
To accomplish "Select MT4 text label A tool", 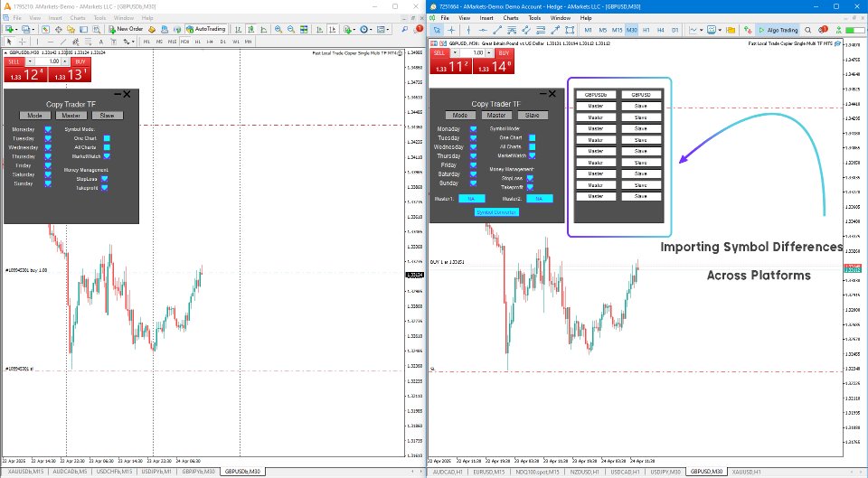I will [100, 42].
